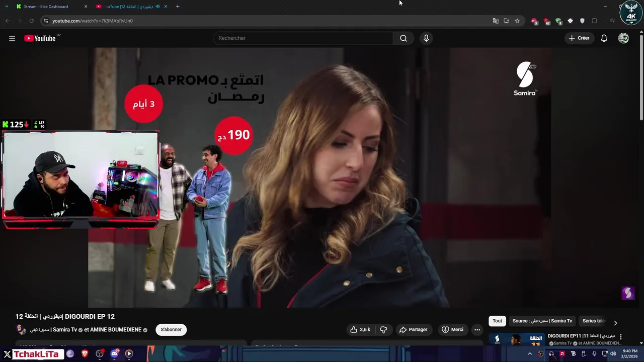Open the Samira Tv channel avatar
Image resolution: width=644 pixels, height=362 pixels.
click(21, 330)
